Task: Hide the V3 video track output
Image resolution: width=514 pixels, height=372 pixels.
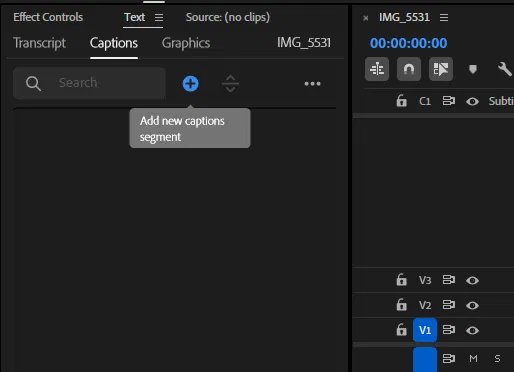Action: [472, 280]
